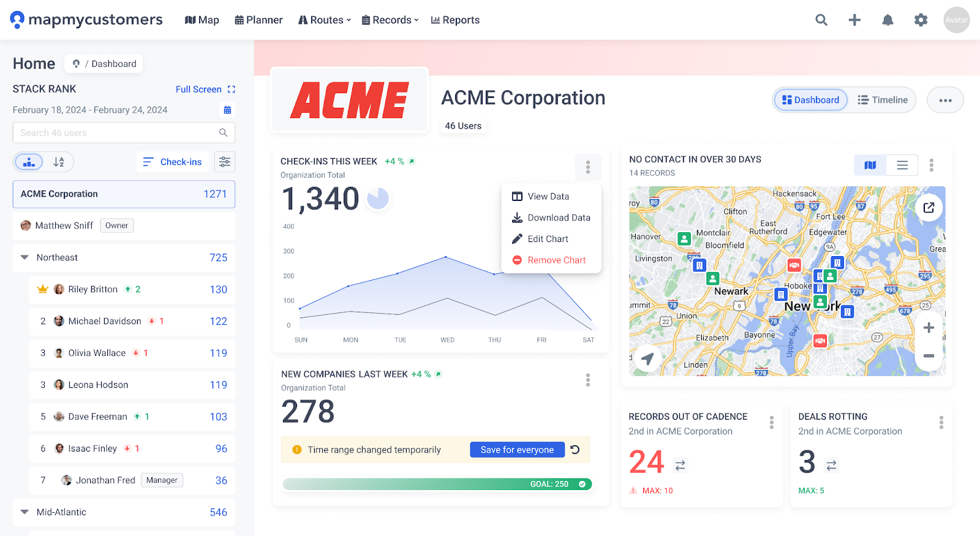
Task: Click Dashboard breadcrumb link
Action: (114, 64)
